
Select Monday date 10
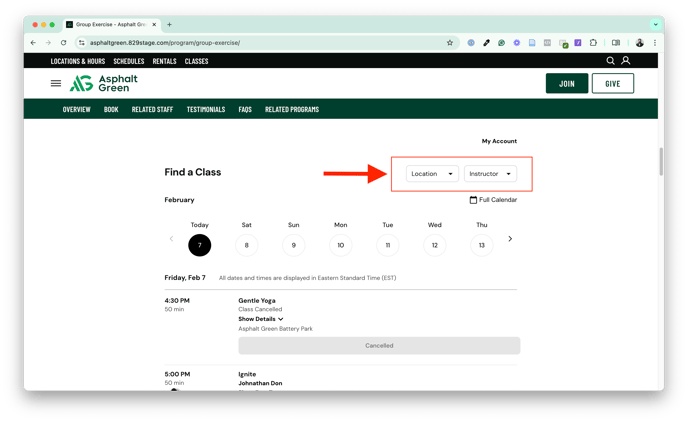tap(340, 245)
